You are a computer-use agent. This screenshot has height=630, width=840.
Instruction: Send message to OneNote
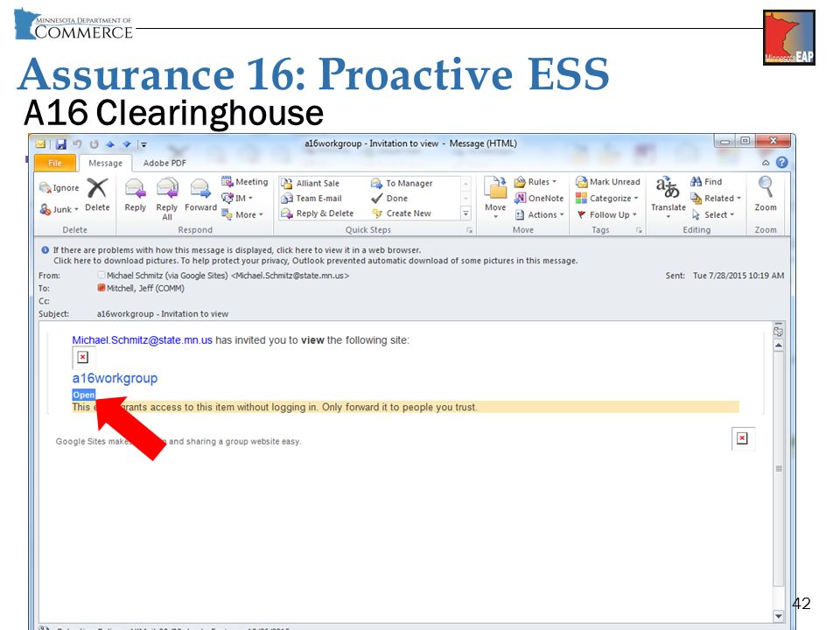point(539,199)
